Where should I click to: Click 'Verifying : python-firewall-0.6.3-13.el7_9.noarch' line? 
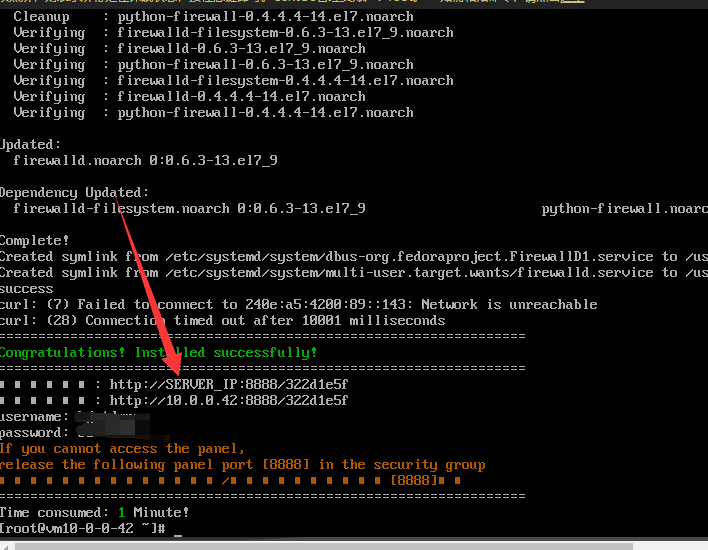[x=213, y=65]
